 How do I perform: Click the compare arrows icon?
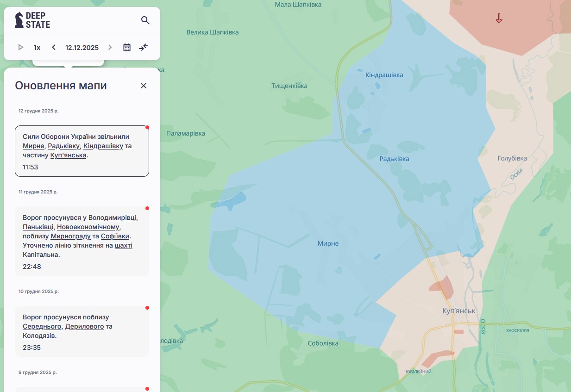point(144,47)
